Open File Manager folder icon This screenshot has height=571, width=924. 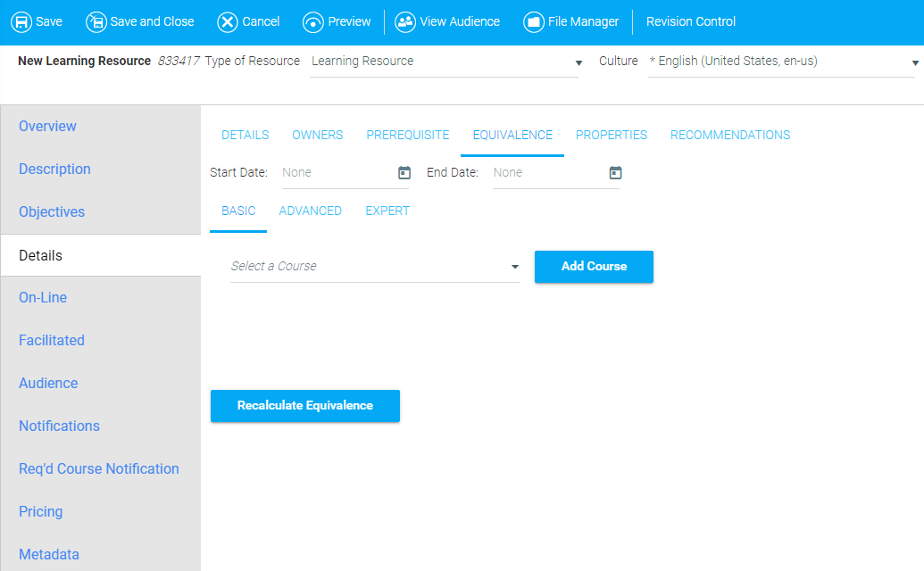click(x=534, y=22)
